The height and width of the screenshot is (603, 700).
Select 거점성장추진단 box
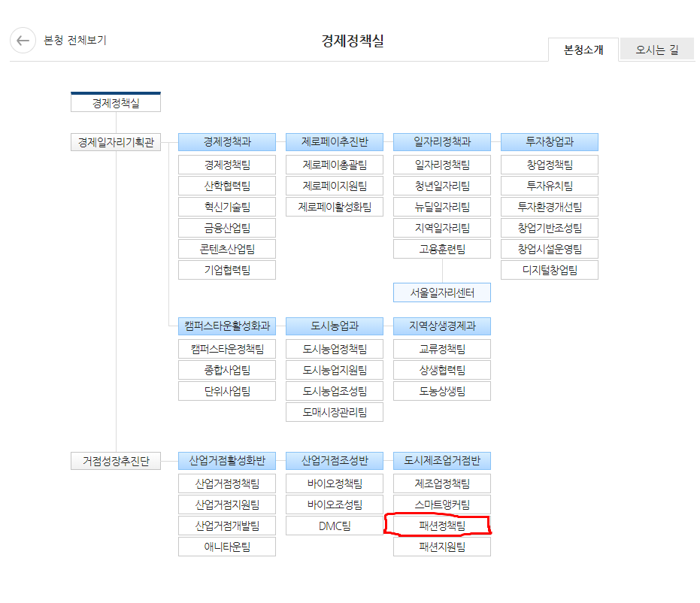tap(116, 461)
